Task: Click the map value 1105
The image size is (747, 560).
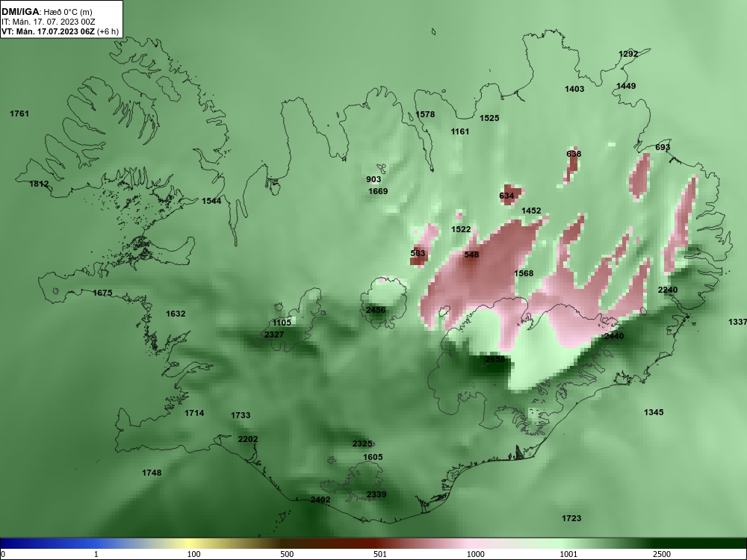Action: [282, 323]
